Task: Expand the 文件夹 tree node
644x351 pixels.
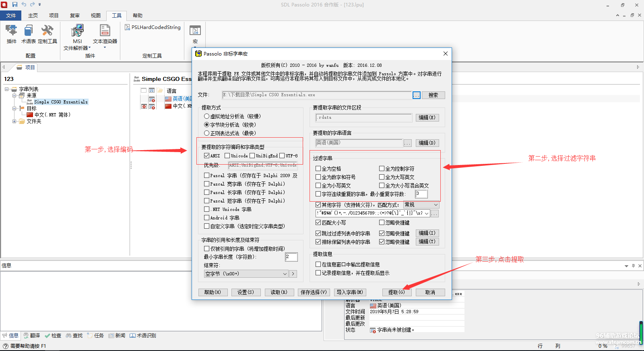Action: coord(14,121)
